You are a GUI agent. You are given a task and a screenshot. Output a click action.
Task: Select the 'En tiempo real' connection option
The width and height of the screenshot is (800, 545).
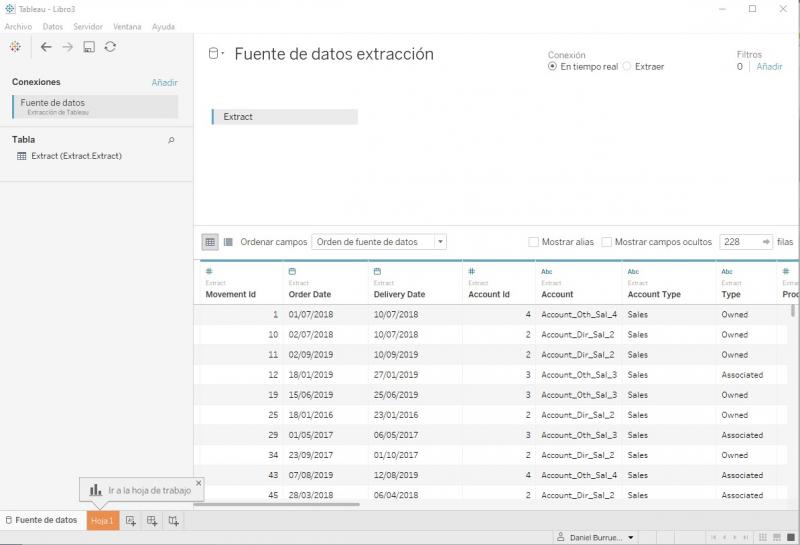(552, 66)
